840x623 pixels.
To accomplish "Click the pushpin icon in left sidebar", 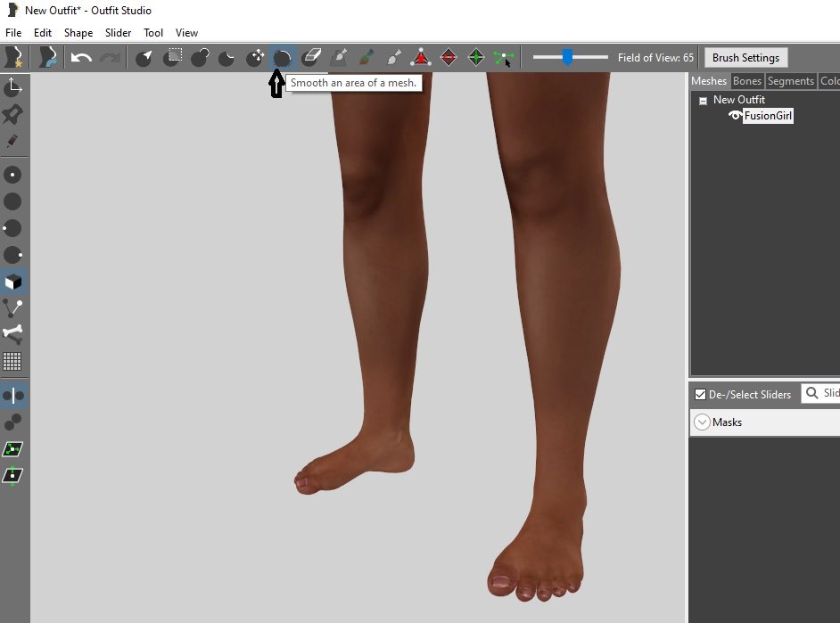I will (12, 114).
